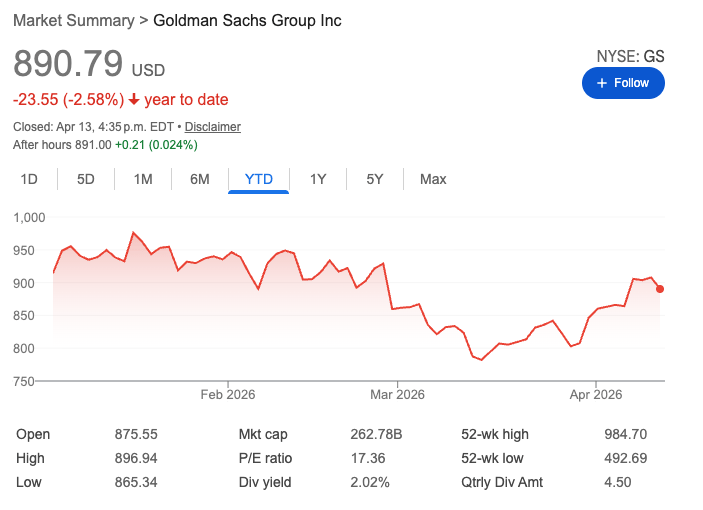Click the Goldman Sachs Group Inc title
The width and height of the screenshot is (703, 510).
point(247,21)
